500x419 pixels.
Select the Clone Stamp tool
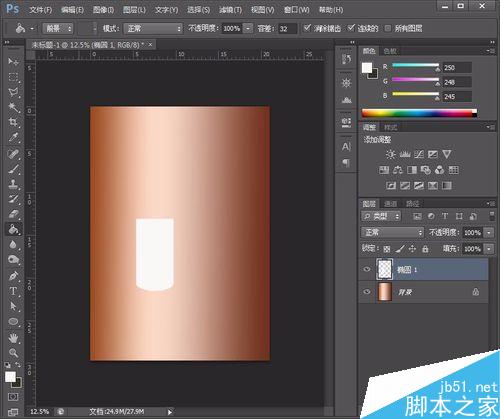[x=13, y=184]
